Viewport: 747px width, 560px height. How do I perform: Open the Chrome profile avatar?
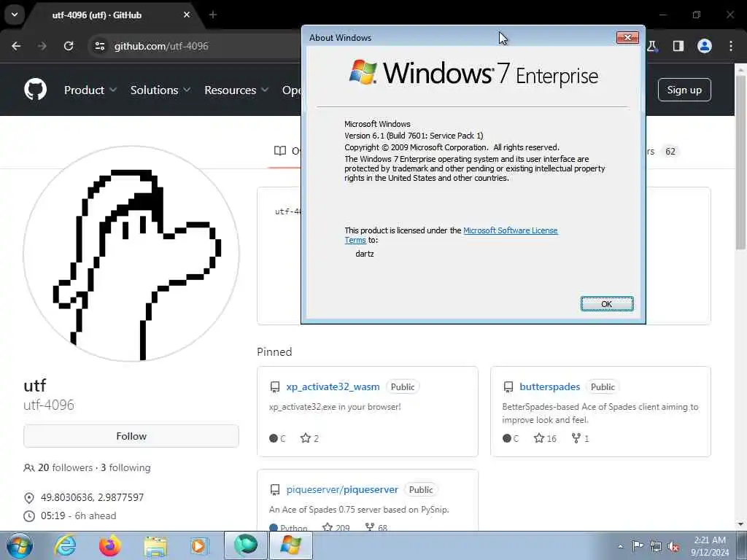tap(705, 46)
